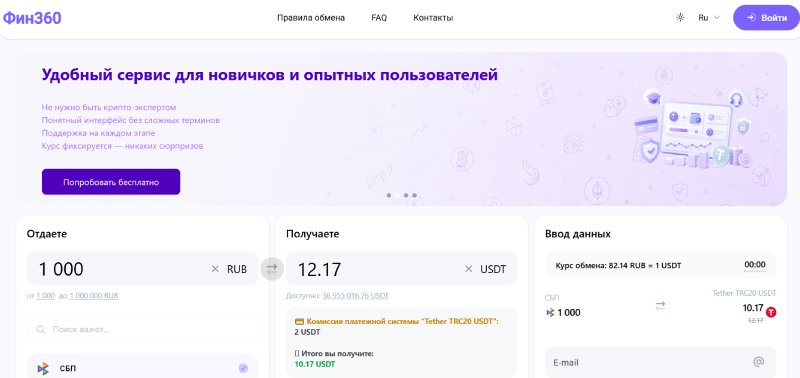
Task: Click the Войти login button
Action: (766, 17)
